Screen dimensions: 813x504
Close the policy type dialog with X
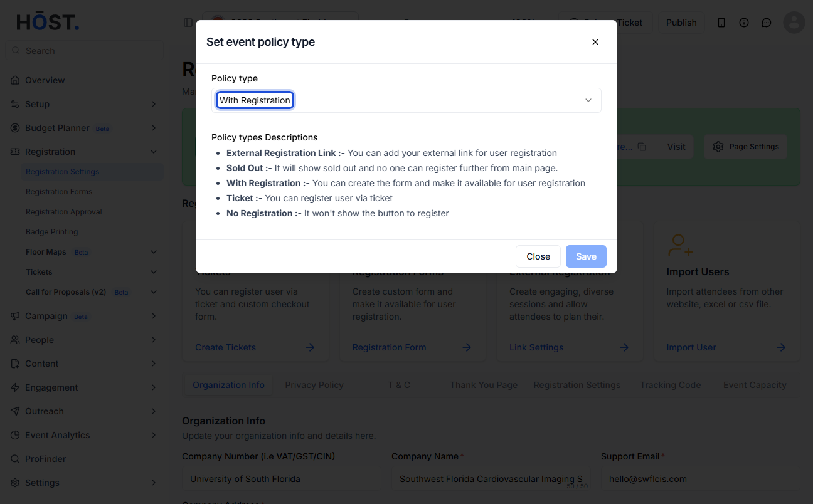point(595,42)
